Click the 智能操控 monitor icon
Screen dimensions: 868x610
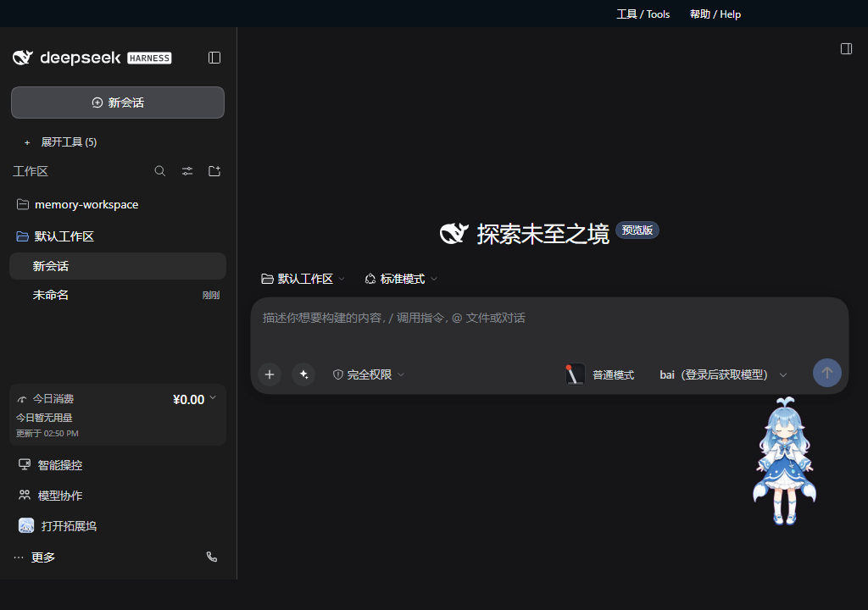25,464
